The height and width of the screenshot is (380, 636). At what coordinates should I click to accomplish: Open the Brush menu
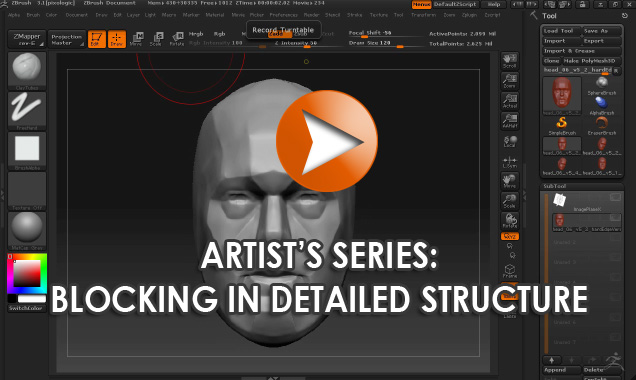tap(33, 15)
